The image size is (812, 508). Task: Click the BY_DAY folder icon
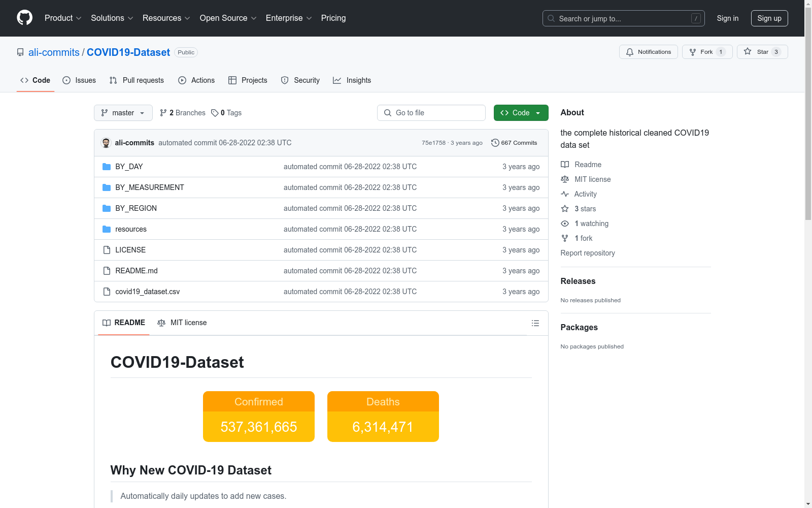(107, 167)
